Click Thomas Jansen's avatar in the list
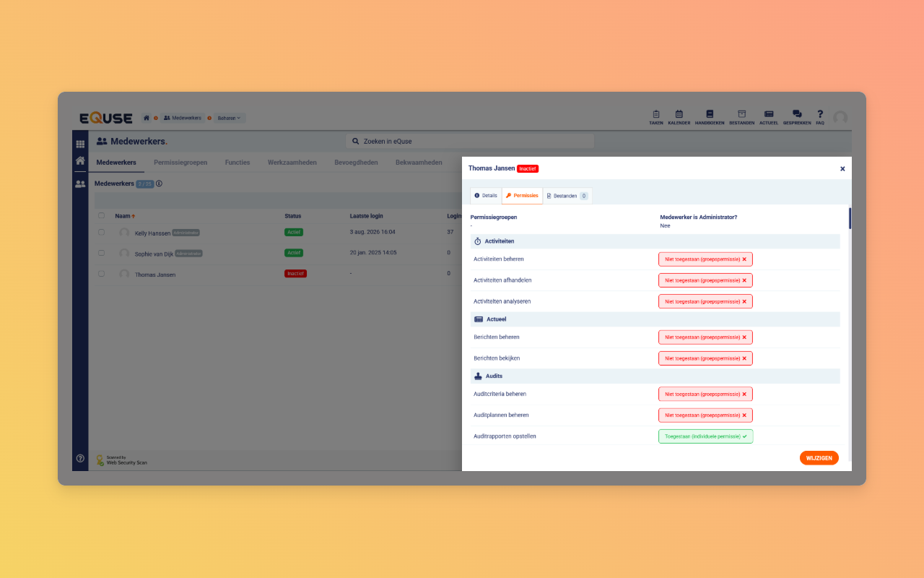This screenshot has height=578, width=924. coord(124,275)
